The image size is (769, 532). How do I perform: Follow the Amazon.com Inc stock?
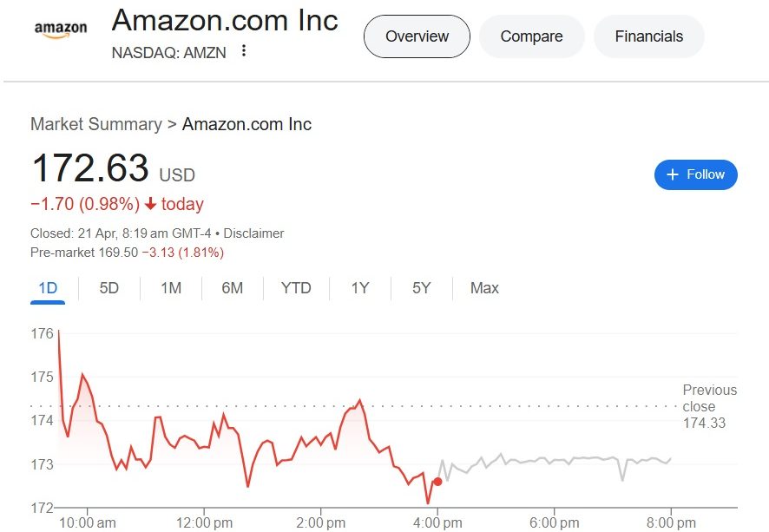(x=695, y=174)
